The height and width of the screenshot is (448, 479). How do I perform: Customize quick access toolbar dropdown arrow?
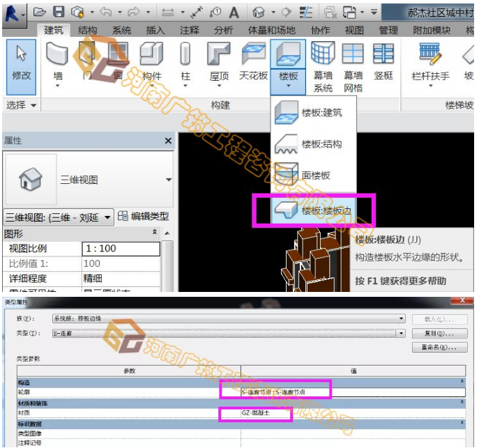click(374, 13)
